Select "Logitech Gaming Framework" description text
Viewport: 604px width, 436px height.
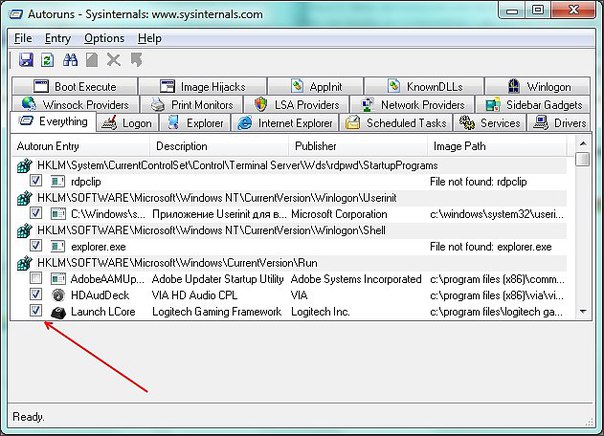pyautogui.click(x=217, y=312)
